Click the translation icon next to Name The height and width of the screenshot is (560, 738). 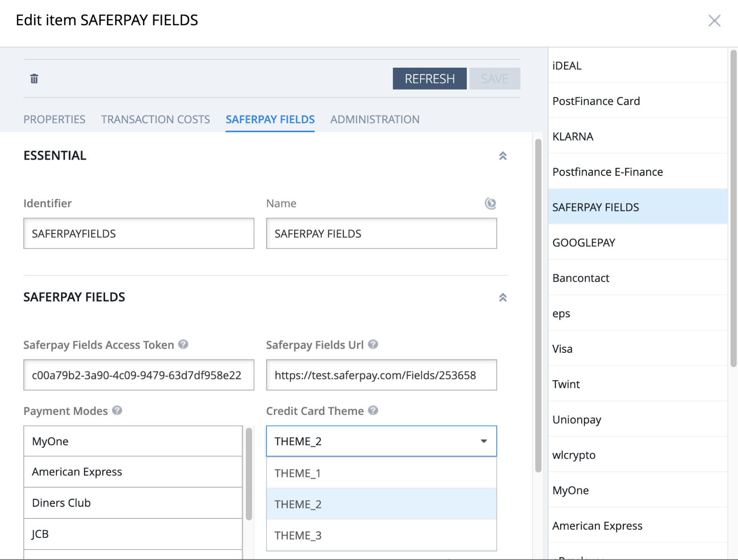(490, 203)
